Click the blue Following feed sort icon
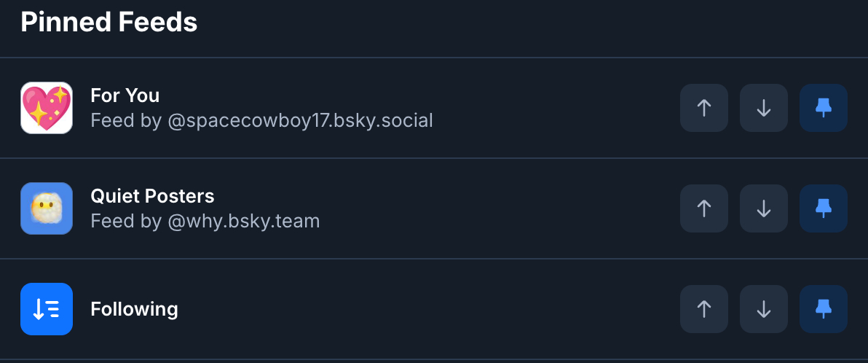The image size is (868, 363). click(x=47, y=309)
